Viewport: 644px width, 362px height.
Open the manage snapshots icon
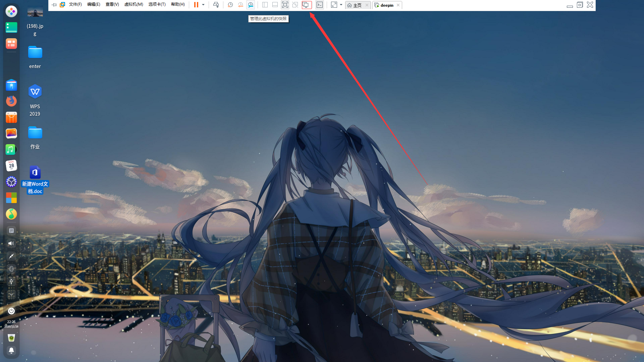click(251, 5)
